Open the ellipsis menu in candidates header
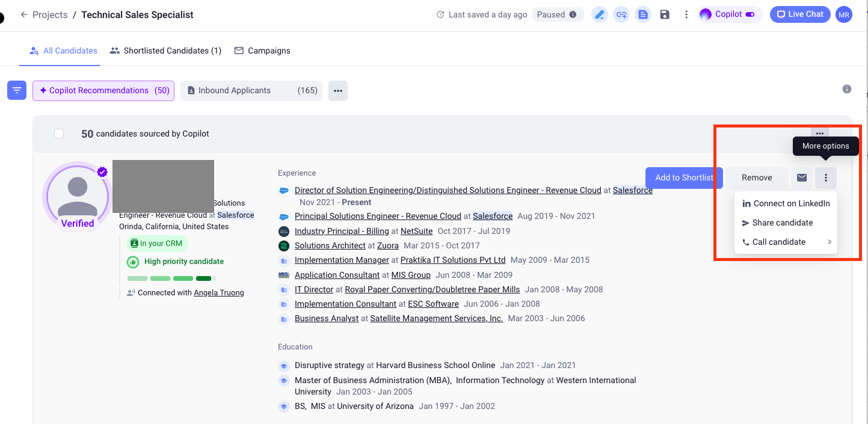The height and width of the screenshot is (424, 868). (x=819, y=134)
